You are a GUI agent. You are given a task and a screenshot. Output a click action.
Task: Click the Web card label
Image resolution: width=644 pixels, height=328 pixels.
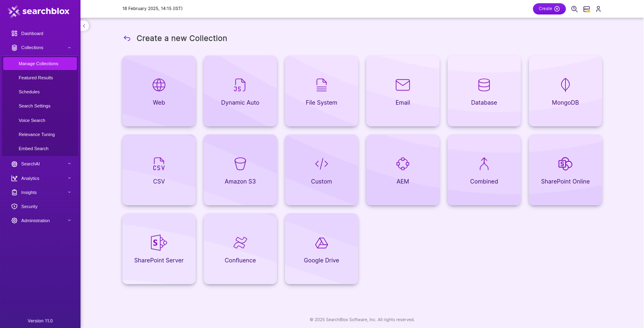point(159,103)
